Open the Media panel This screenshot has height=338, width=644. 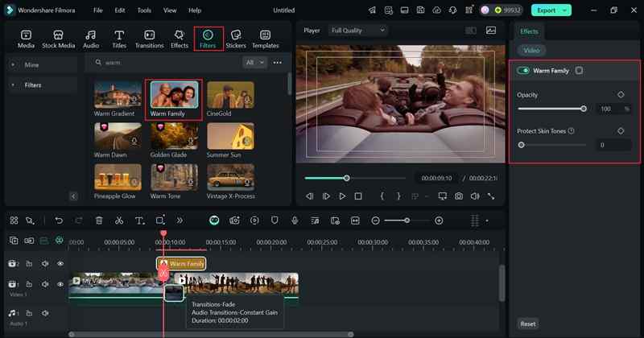pyautogui.click(x=26, y=39)
